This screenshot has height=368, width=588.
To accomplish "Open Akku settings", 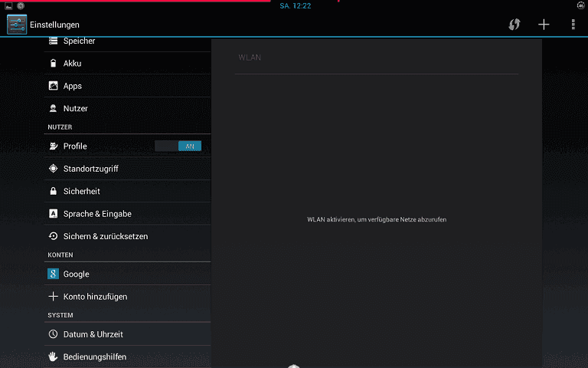I will pyautogui.click(x=128, y=63).
